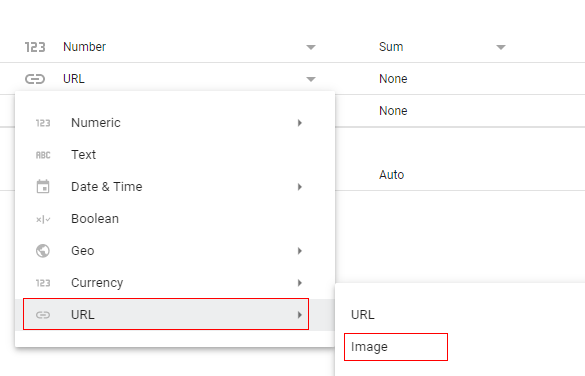Viewport: 585px width, 376px height.
Task: Click the Auto aggregation value
Action: coord(392,175)
